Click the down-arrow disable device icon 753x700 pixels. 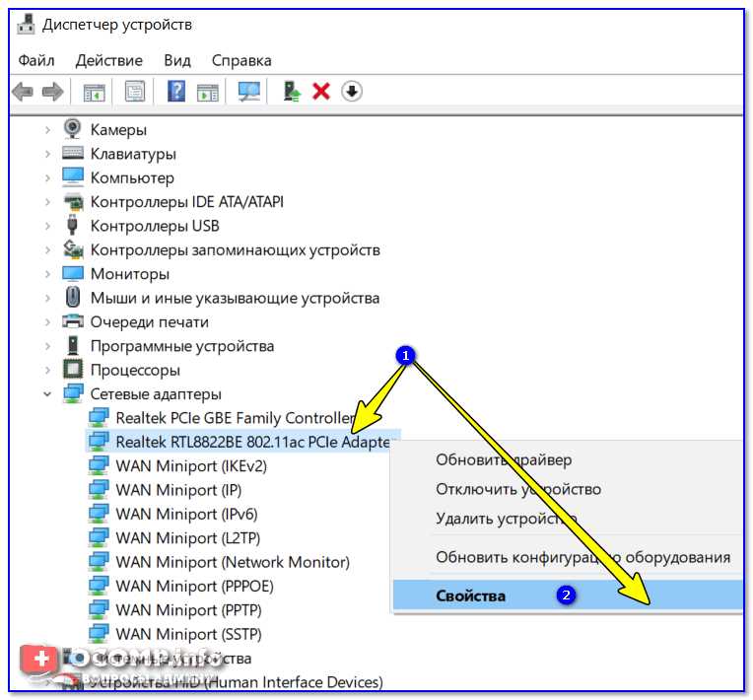coord(352,92)
